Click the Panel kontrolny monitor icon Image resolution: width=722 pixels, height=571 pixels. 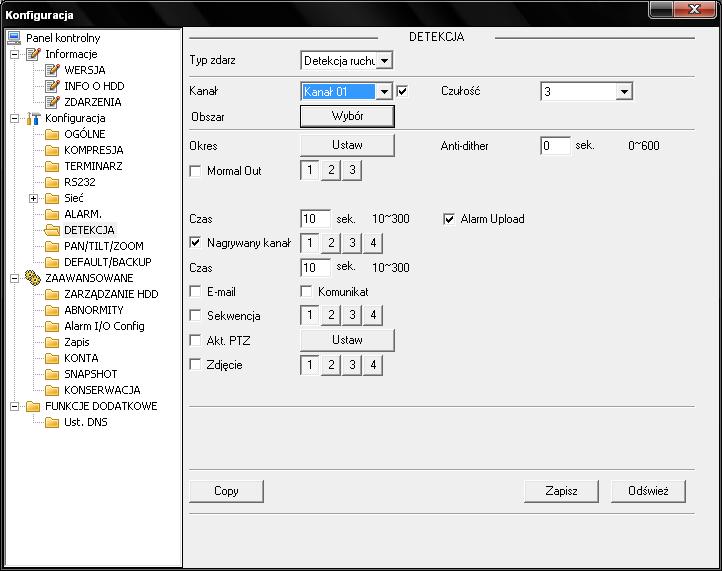pos(13,38)
